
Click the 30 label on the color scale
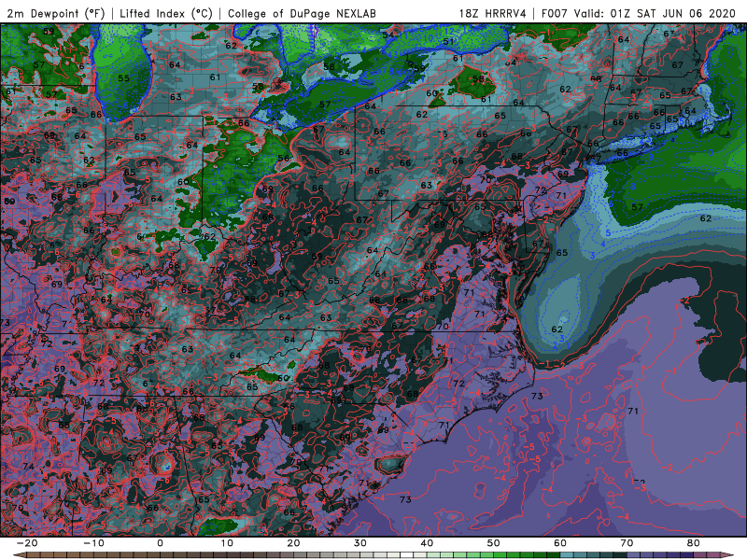click(360, 543)
